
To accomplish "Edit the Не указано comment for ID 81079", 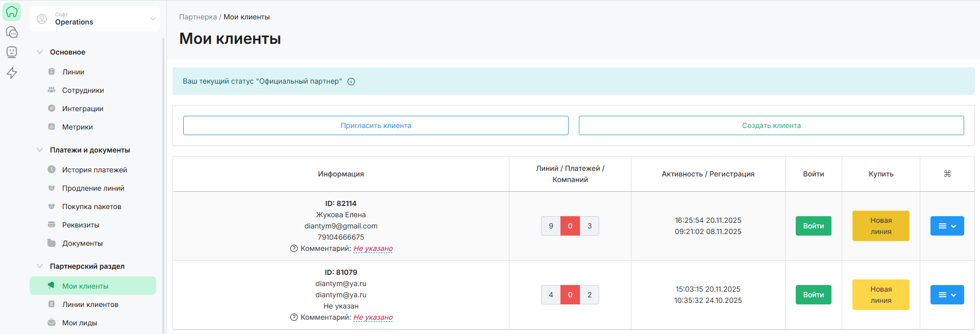I will [x=373, y=317].
